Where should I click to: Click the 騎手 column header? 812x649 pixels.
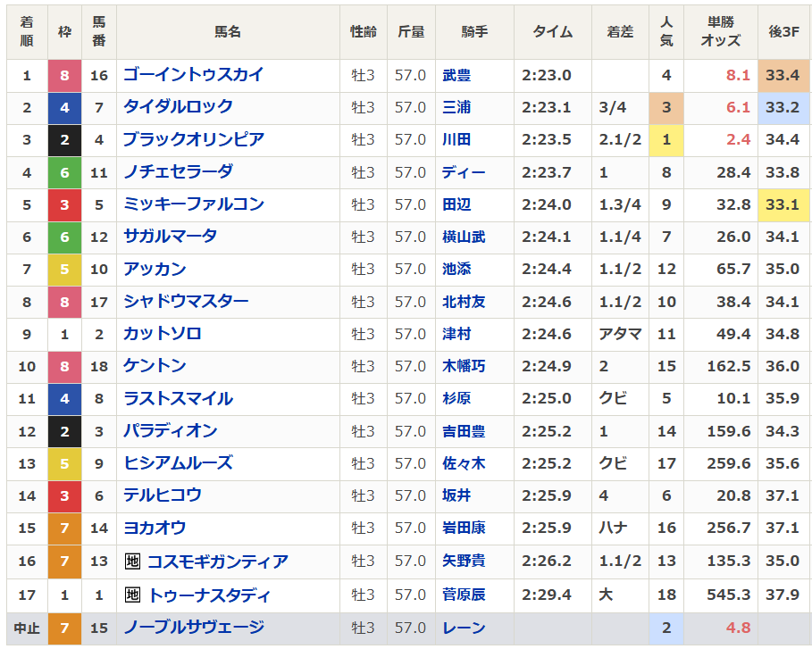click(474, 32)
